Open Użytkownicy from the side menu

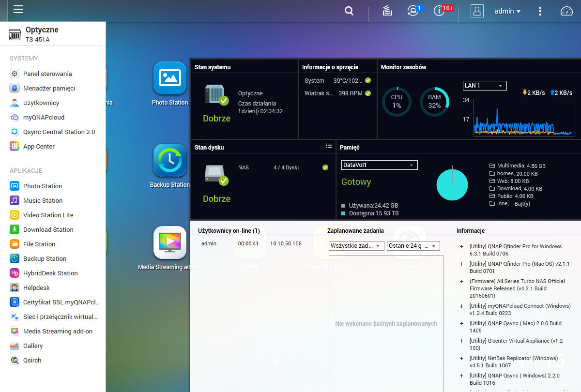pos(53,103)
